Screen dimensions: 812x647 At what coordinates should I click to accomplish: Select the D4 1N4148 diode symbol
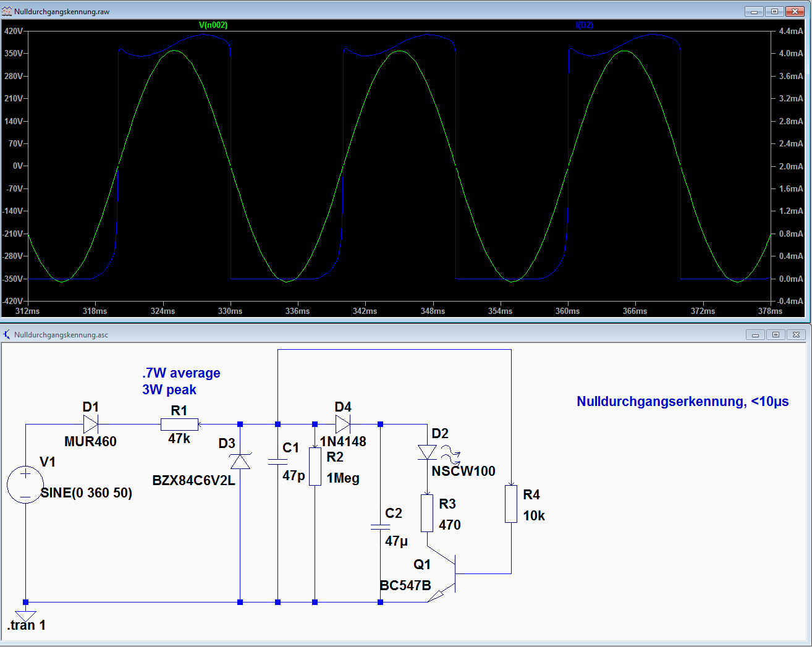tap(343, 424)
